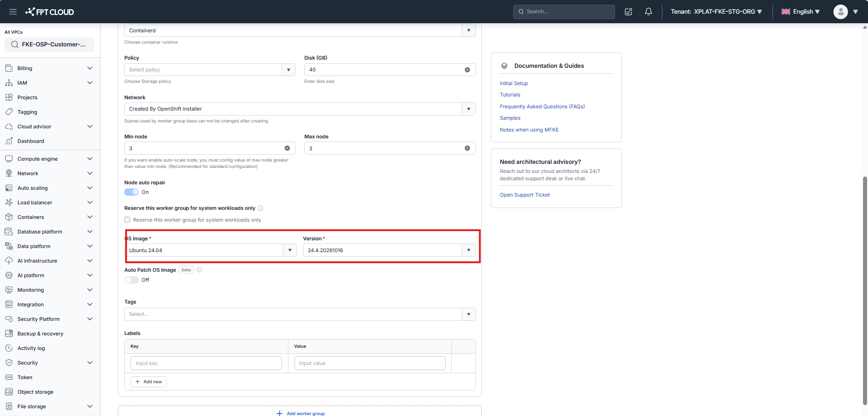This screenshot has width=868, height=416.
Task: Enable the Auto Patch OS Image switch
Action: click(131, 280)
